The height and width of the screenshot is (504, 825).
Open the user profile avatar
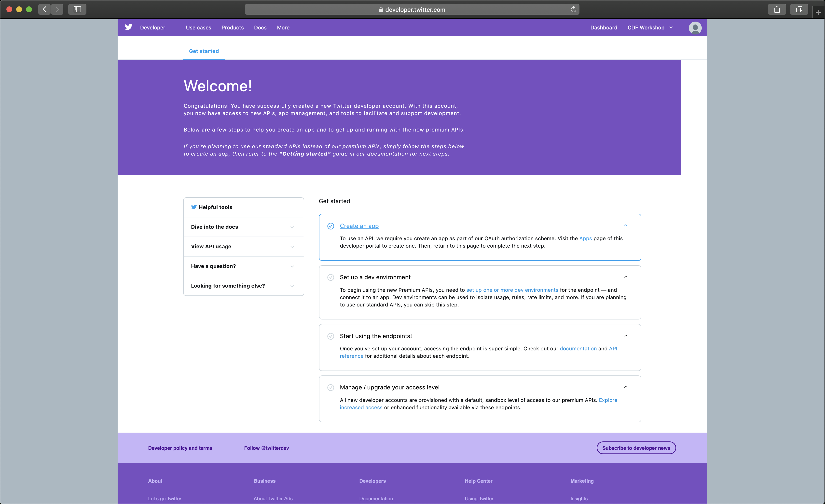click(x=695, y=28)
